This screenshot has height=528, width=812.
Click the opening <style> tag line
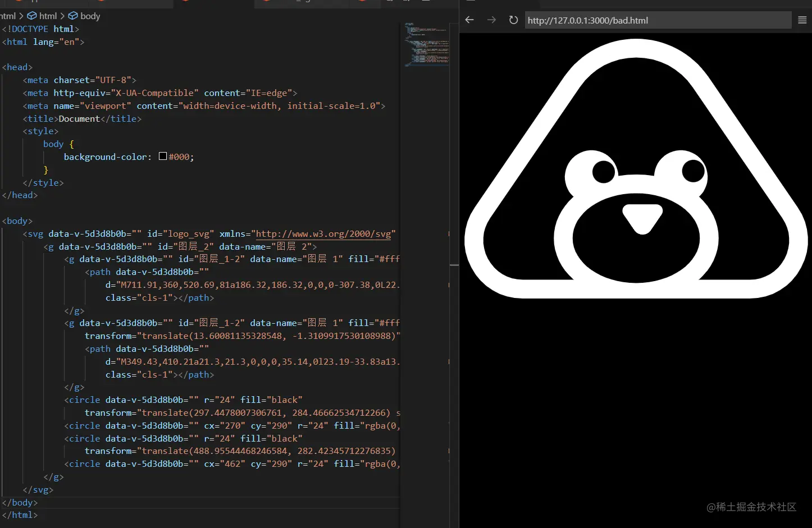tap(40, 131)
